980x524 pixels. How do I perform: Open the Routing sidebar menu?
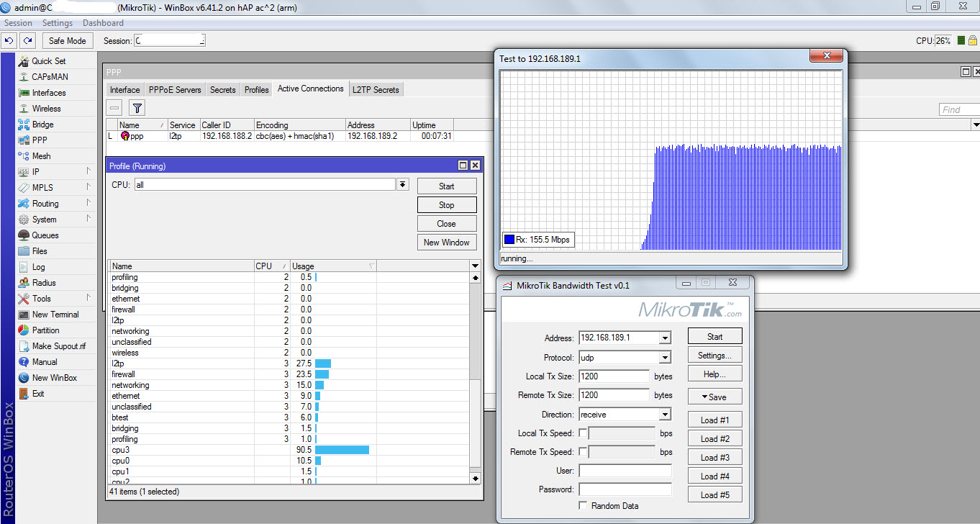click(x=45, y=204)
